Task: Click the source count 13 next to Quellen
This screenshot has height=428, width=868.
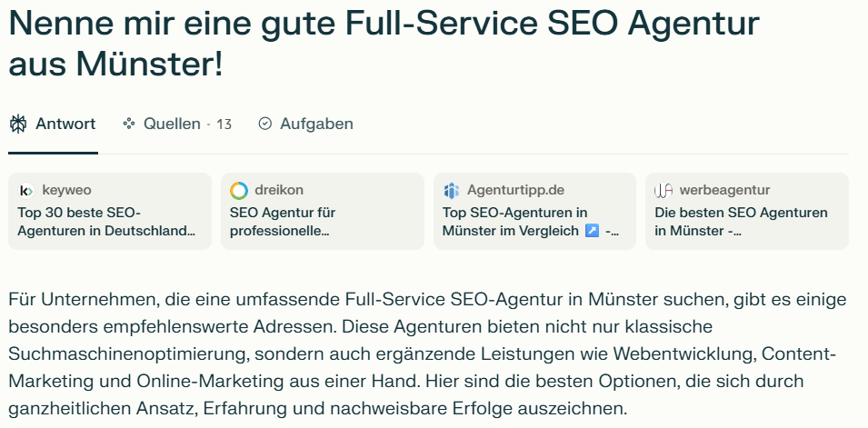Action: [224, 124]
